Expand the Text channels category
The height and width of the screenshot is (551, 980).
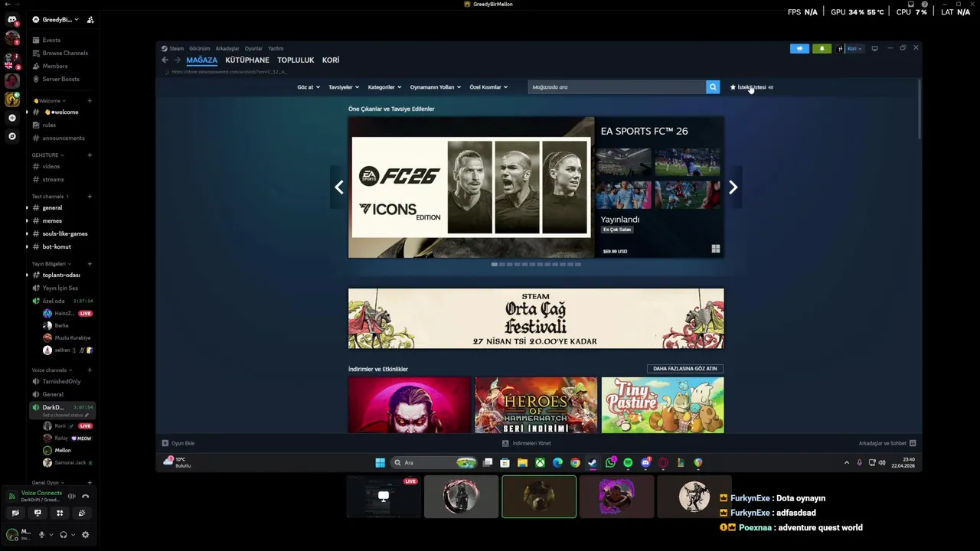(x=50, y=197)
